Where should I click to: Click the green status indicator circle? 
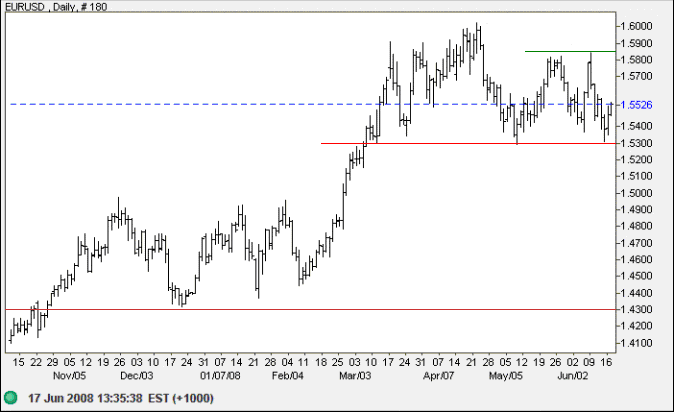pyautogui.click(x=10, y=397)
